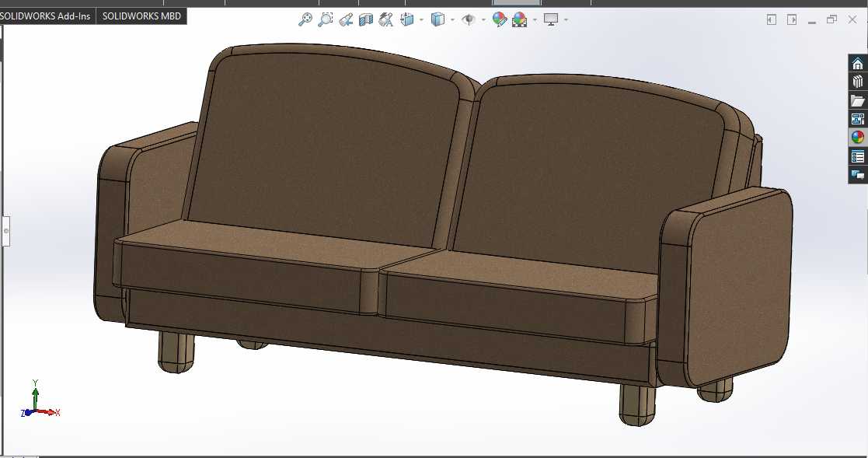Open the SOLIDWORKS Forum icon in task pane

point(858,175)
